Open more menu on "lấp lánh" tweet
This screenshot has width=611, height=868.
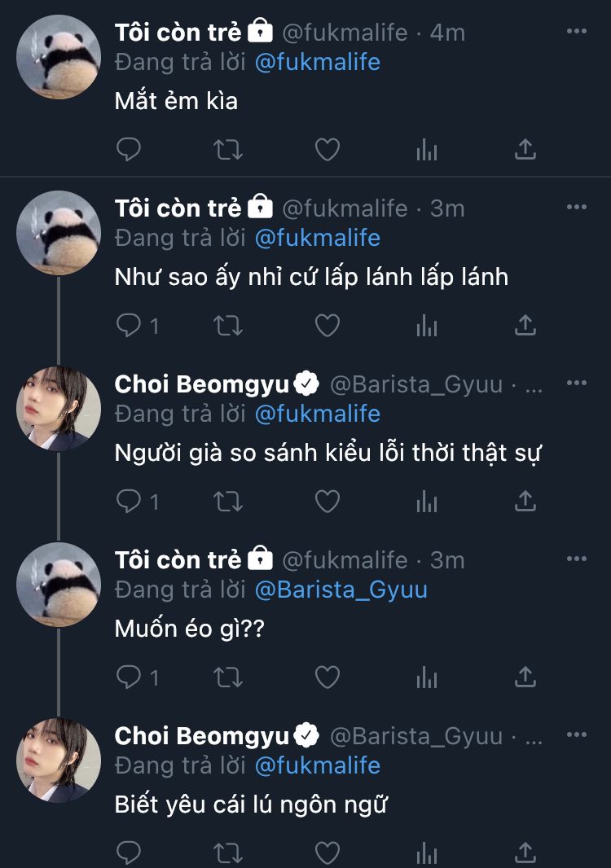[576, 208]
